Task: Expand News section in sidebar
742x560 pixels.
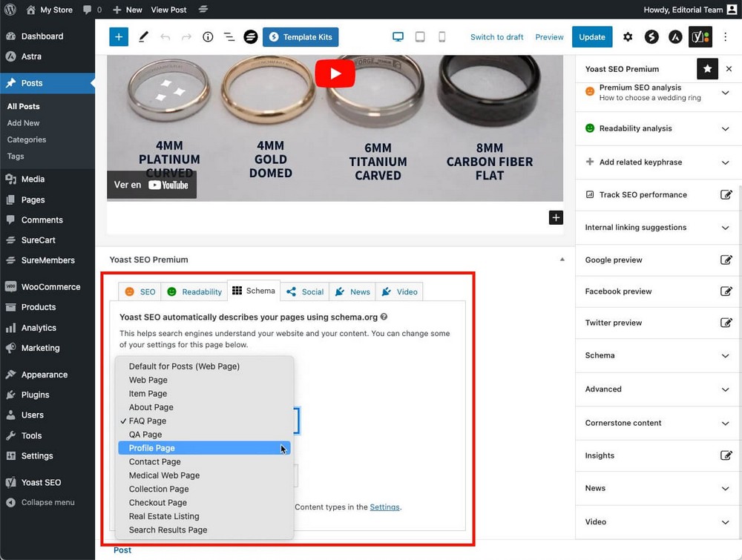Action: (x=658, y=489)
